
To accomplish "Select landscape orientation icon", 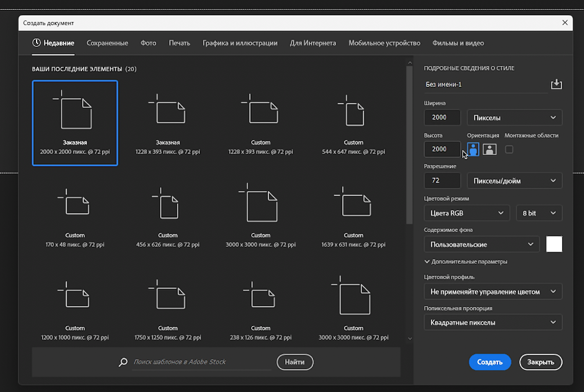I will click(489, 149).
